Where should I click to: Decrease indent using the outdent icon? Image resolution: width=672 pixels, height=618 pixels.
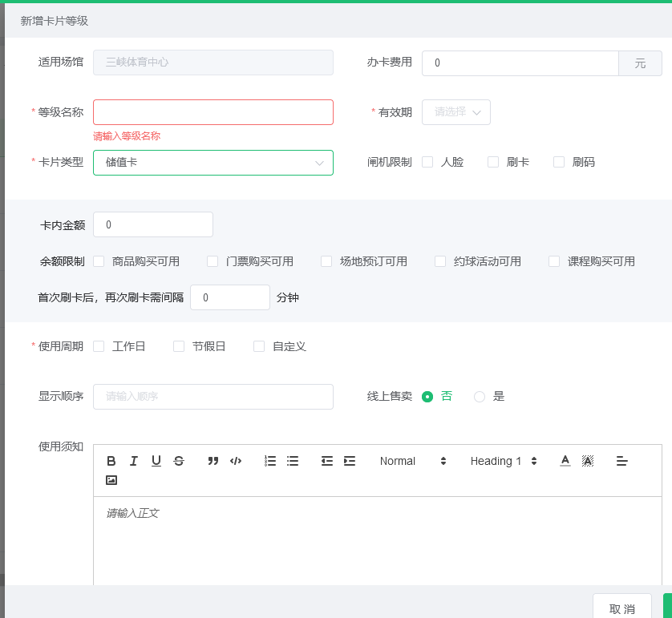(x=326, y=460)
